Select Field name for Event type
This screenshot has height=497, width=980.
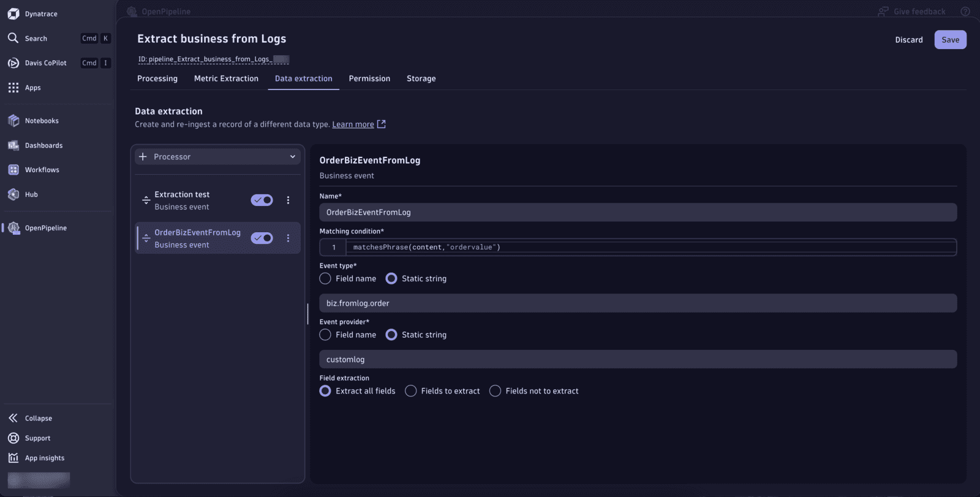pyautogui.click(x=325, y=278)
